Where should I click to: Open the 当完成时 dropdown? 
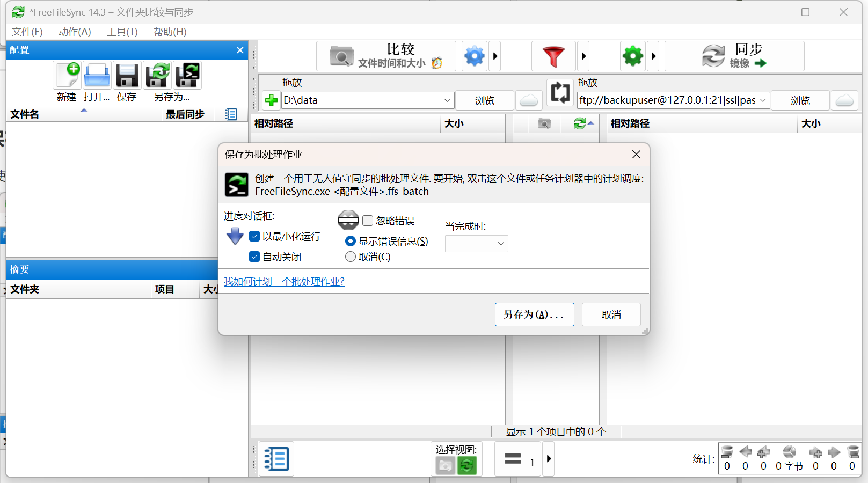[476, 244]
